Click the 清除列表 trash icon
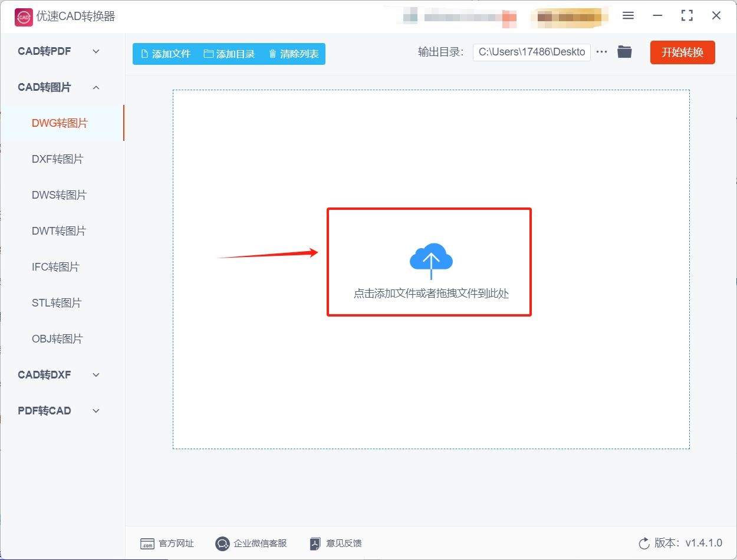 click(x=272, y=53)
